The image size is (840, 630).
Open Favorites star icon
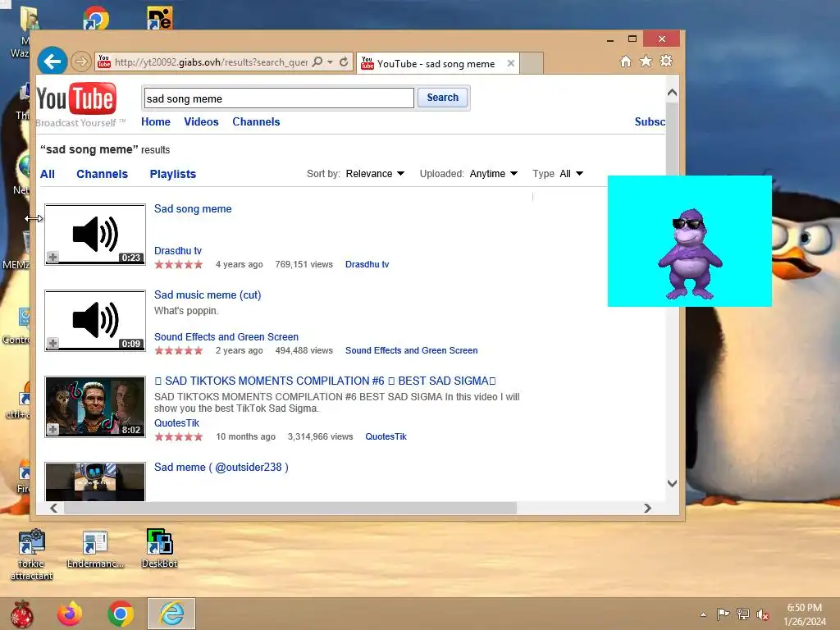click(x=646, y=62)
